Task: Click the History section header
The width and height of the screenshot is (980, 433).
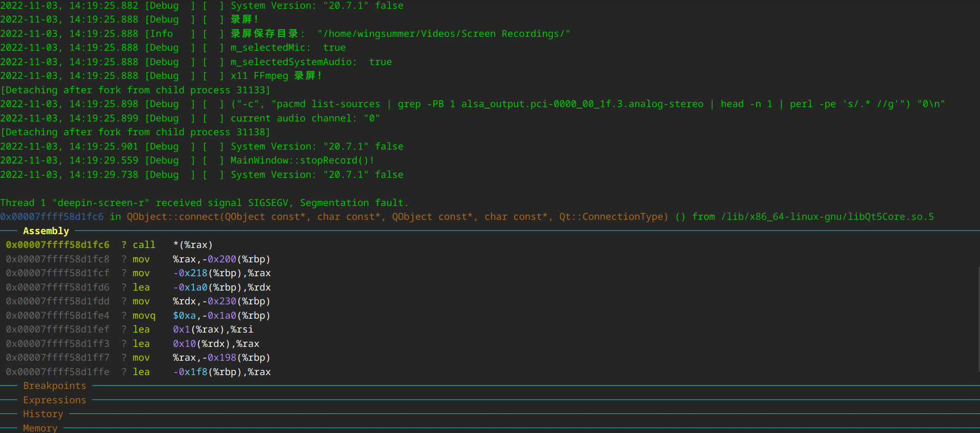Action: point(43,414)
